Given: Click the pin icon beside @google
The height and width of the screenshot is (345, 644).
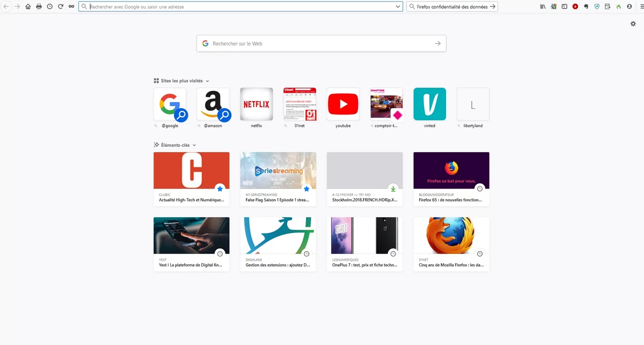Looking at the screenshot, I should click(x=157, y=126).
